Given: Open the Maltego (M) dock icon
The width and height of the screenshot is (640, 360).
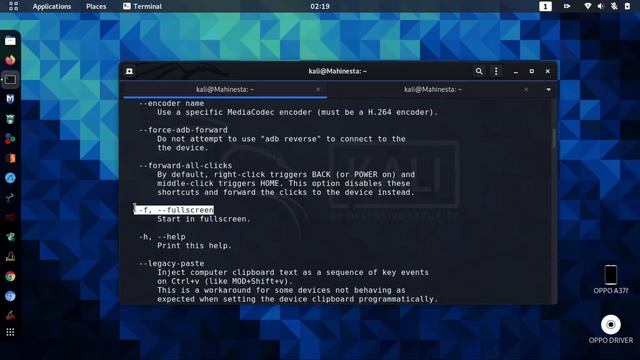Looking at the screenshot, I should coord(10,99).
